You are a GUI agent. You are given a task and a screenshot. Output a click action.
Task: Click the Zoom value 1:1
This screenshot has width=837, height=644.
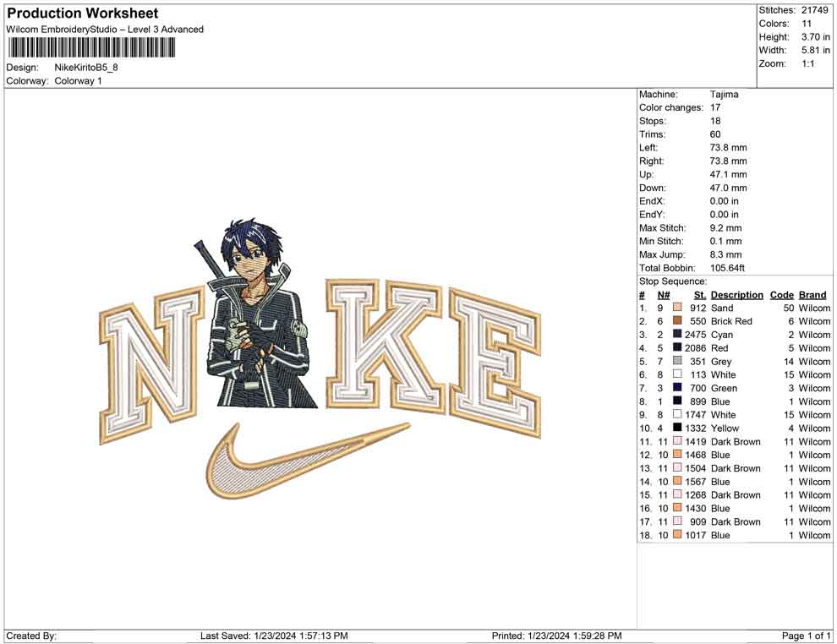point(807,63)
